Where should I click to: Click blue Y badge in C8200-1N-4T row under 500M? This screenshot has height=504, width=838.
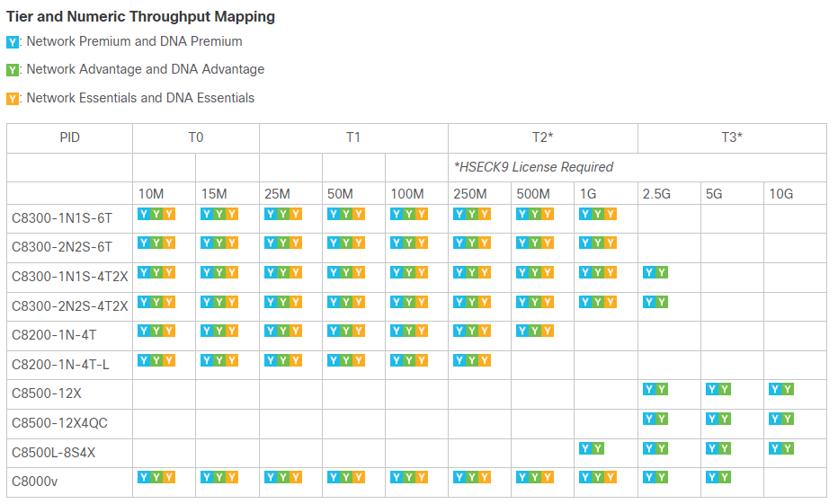(x=522, y=331)
